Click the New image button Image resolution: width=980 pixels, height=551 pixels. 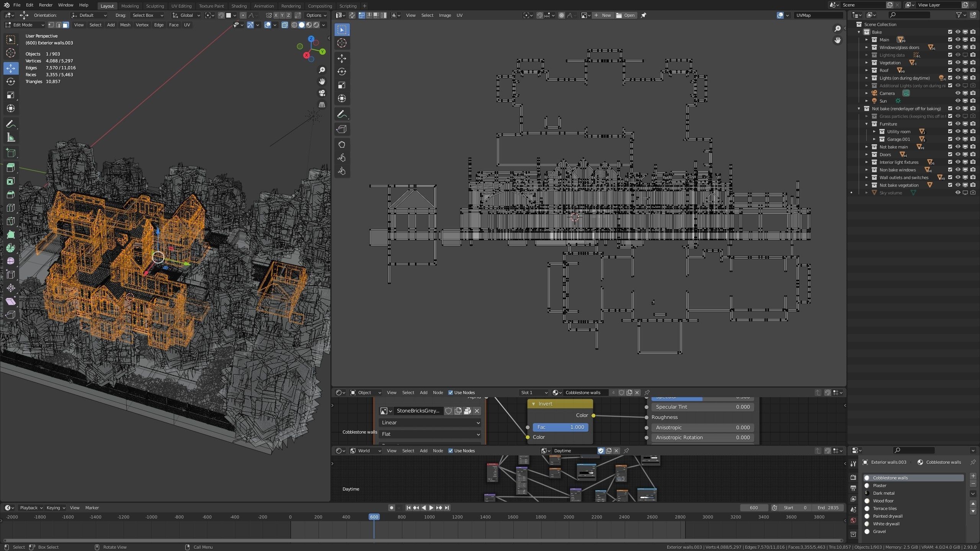(603, 15)
